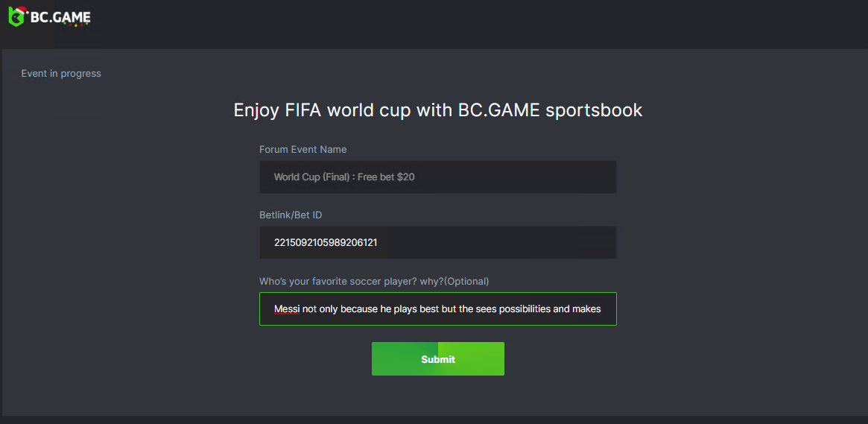Click the BC.GAME wordmark text in header
This screenshot has height=424, width=868.
click(60, 17)
